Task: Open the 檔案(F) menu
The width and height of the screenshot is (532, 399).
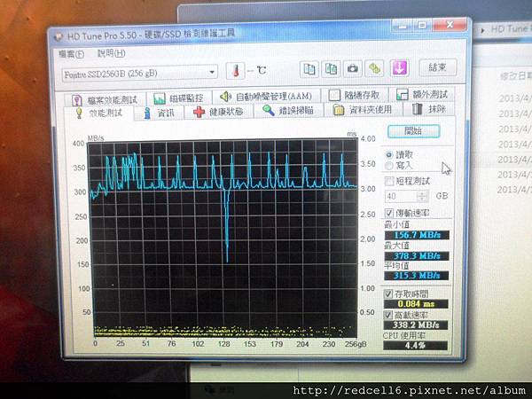Action: click(71, 54)
